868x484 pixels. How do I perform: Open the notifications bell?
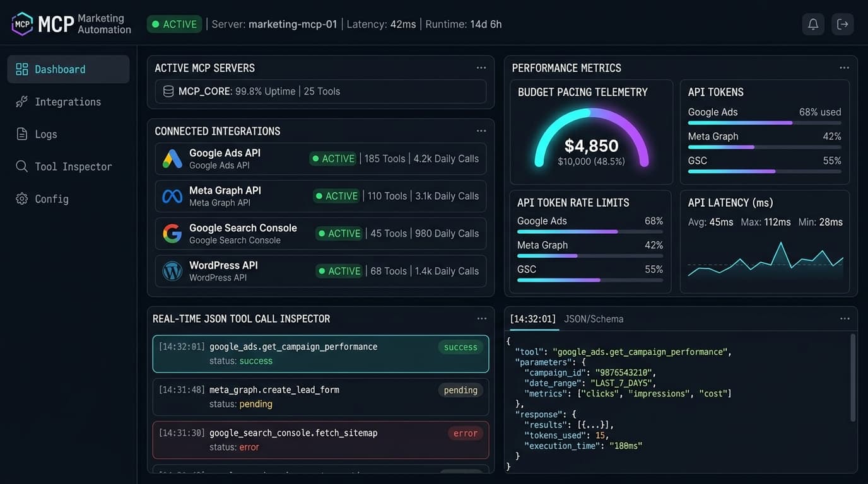click(x=813, y=24)
